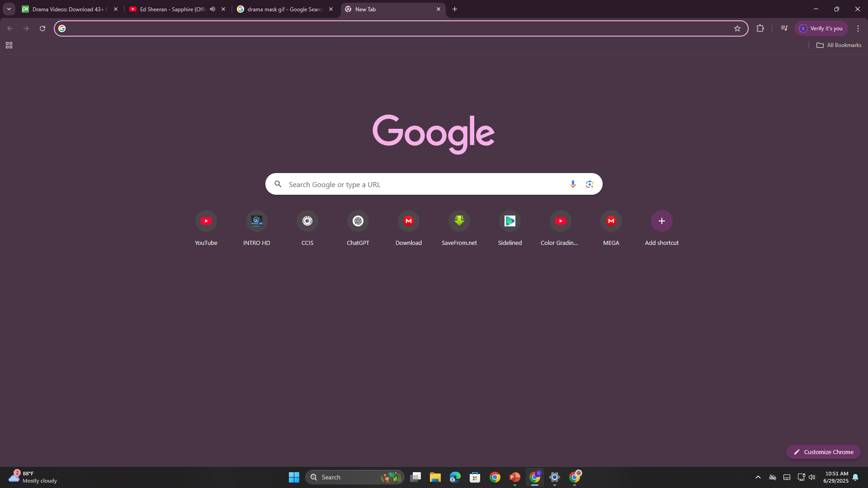Image resolution: width=868 pixels, height=488 pixels.
Task: Open the Color Grading shortcut
Action: click(561, 229)
